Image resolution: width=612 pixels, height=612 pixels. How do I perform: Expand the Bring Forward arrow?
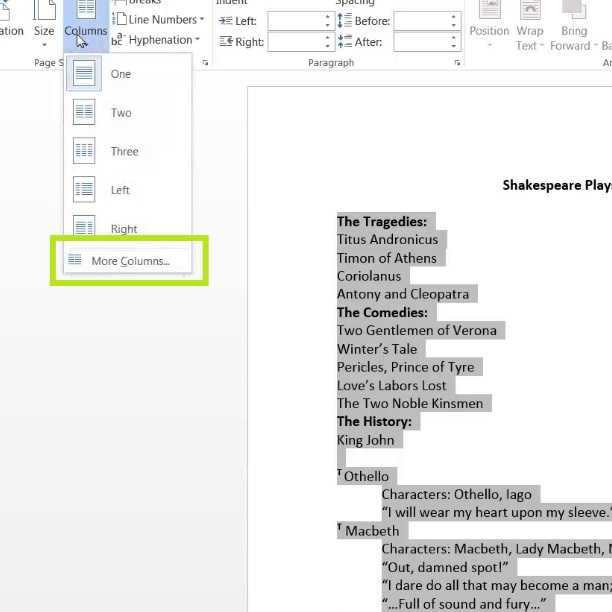click(x=596, y=46)
